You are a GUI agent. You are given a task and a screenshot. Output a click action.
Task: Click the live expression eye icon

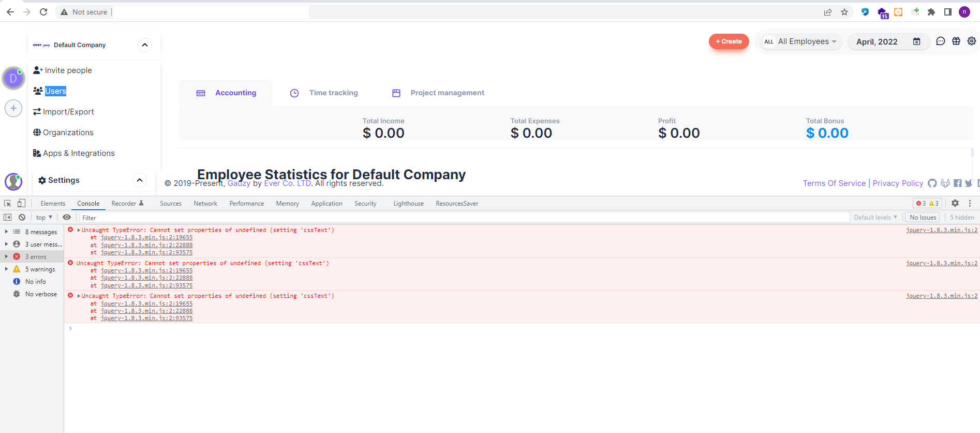point(67,218)
